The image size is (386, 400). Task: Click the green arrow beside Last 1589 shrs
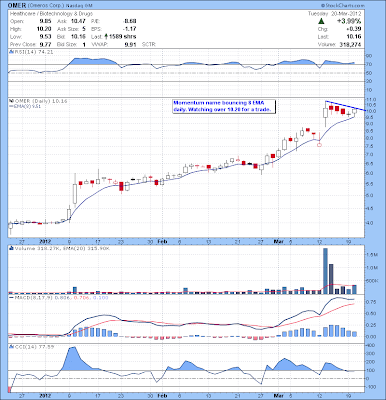[x=106, y=36]
